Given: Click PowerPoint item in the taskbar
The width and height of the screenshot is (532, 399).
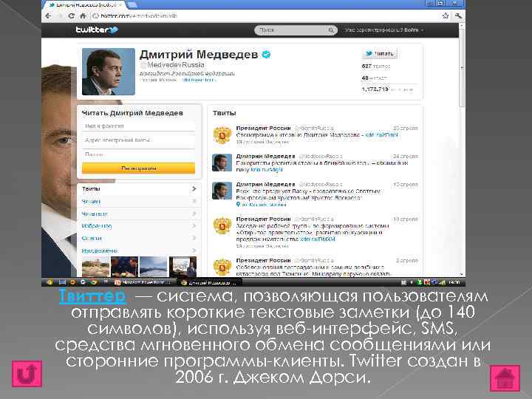Looking at the screenshot, I should [x=144, y=282].
